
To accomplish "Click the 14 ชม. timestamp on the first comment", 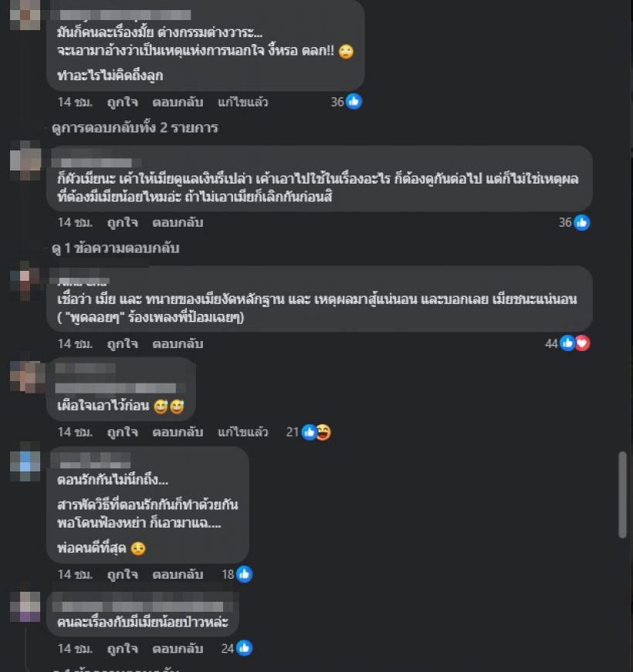I will pyautogui.click(x=75, y=102).
